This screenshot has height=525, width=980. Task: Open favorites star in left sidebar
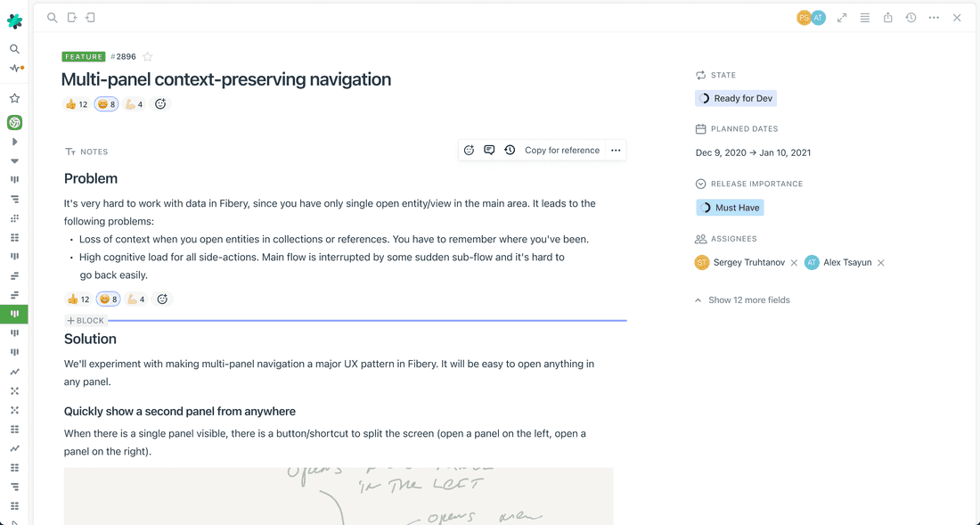point(14,99)
